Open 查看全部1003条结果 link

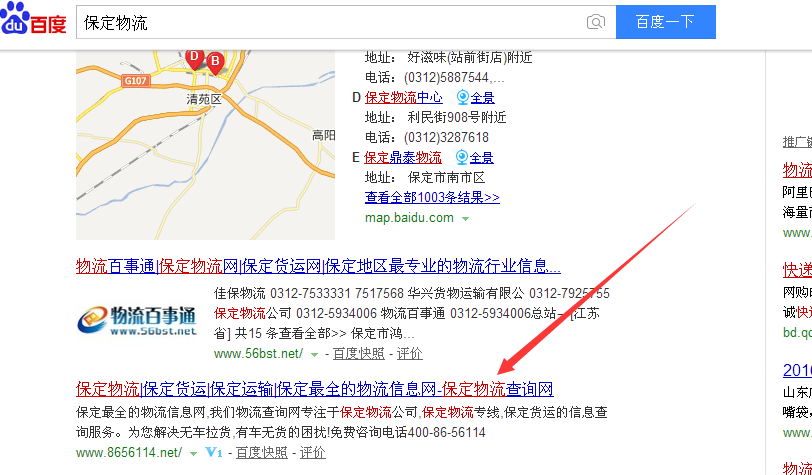[x=432, y=197]
